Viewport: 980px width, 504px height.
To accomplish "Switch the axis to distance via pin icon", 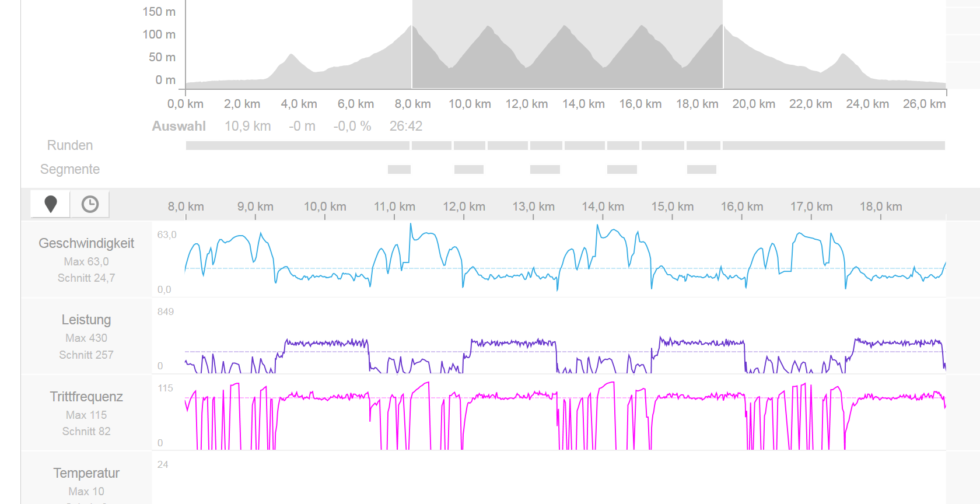I will coord(51,204).
